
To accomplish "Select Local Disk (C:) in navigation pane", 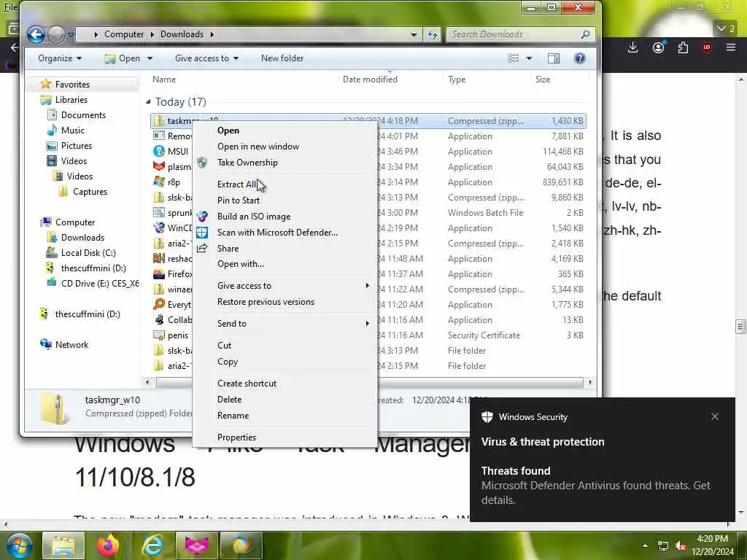I will tap(88, 253).
